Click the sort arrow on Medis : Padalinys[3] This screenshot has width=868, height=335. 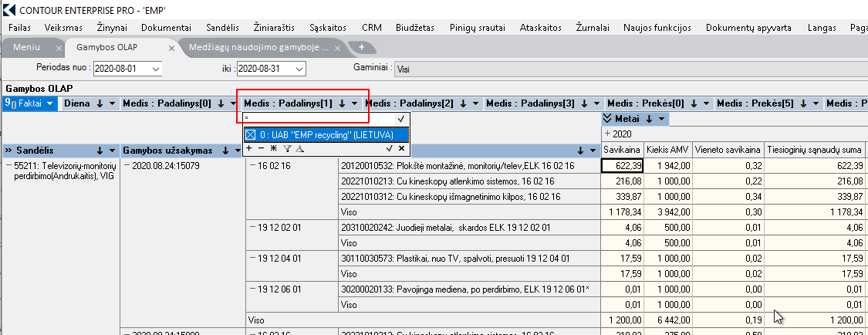point(584,103)
